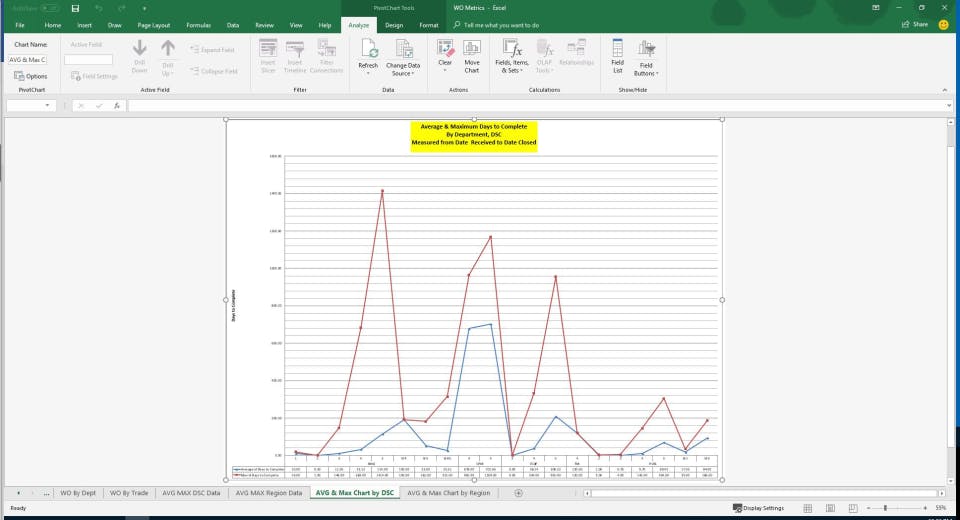Click the Undo arrow in Quick Access
Image resolution: width=960 pixels, height=520 pixels.
click(x=99, y=9)
